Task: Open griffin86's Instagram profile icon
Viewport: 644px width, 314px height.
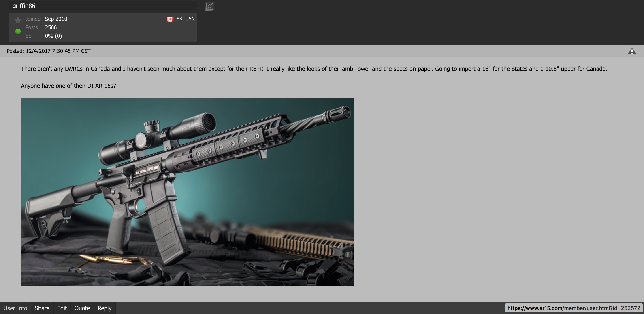Action: (x=209, y=6)
